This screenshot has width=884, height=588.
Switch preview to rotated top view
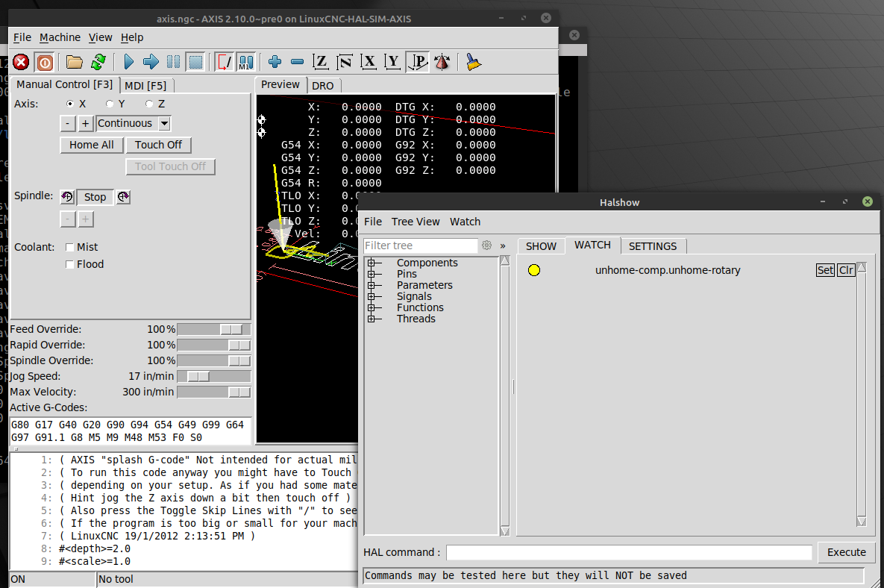tap(345, 62)
